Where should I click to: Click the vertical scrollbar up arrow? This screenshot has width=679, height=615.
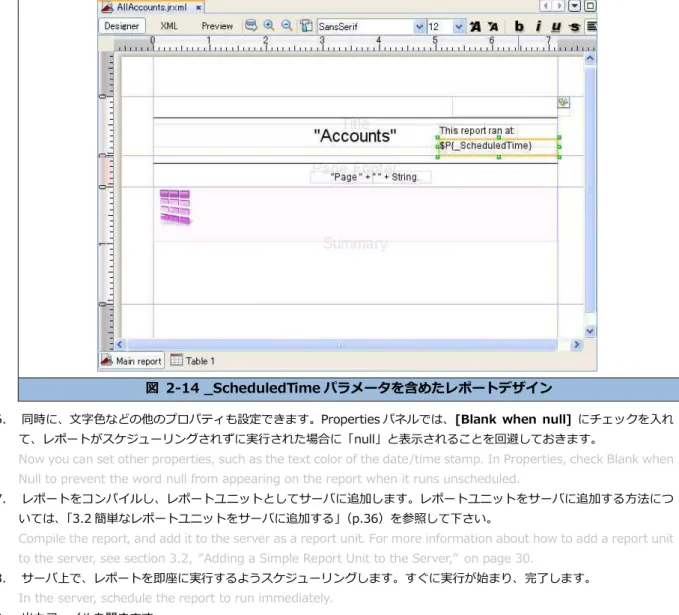click(x=590, y=58)
